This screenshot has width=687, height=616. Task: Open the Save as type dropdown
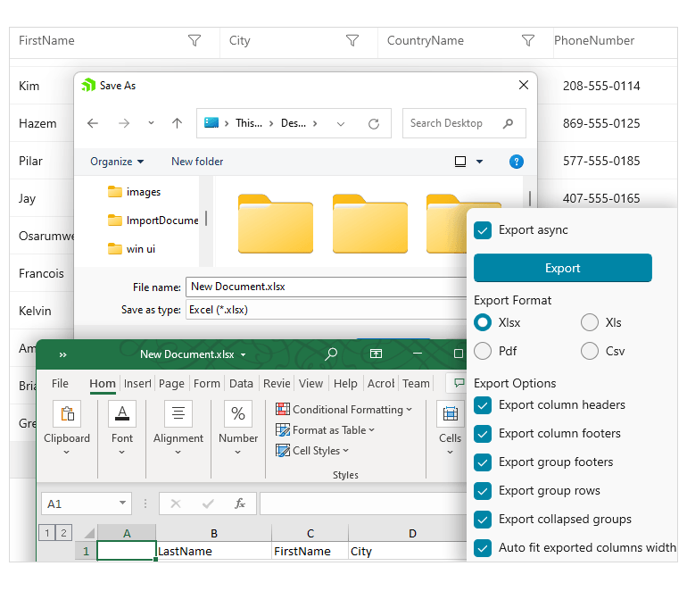326,310
